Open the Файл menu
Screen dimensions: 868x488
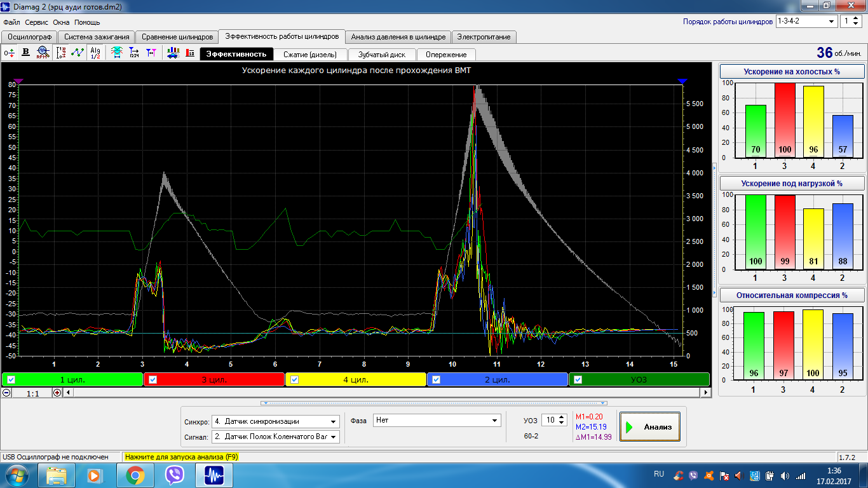click(x=11, y=22)
